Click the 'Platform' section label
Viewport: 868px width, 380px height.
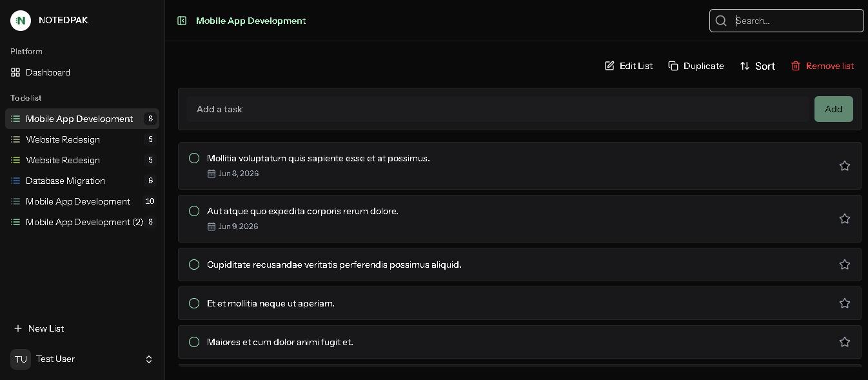tap(26, 52)
